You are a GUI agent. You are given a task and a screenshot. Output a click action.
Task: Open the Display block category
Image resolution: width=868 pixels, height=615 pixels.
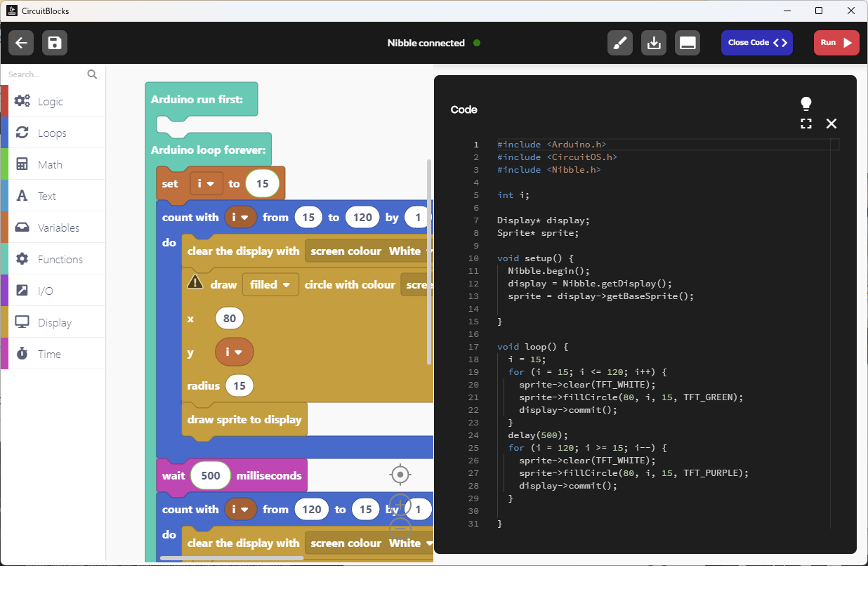point(55,322)
